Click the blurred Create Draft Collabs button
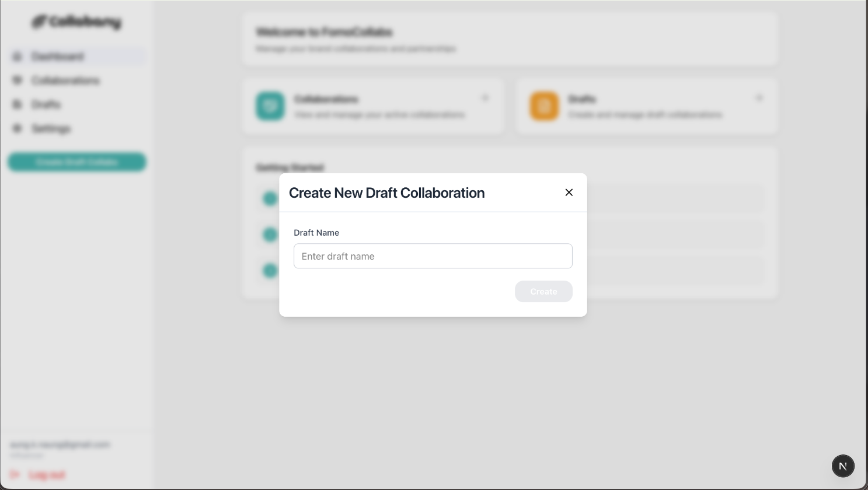Viewport: 868px width, 490px height. [x=76, y=162]
